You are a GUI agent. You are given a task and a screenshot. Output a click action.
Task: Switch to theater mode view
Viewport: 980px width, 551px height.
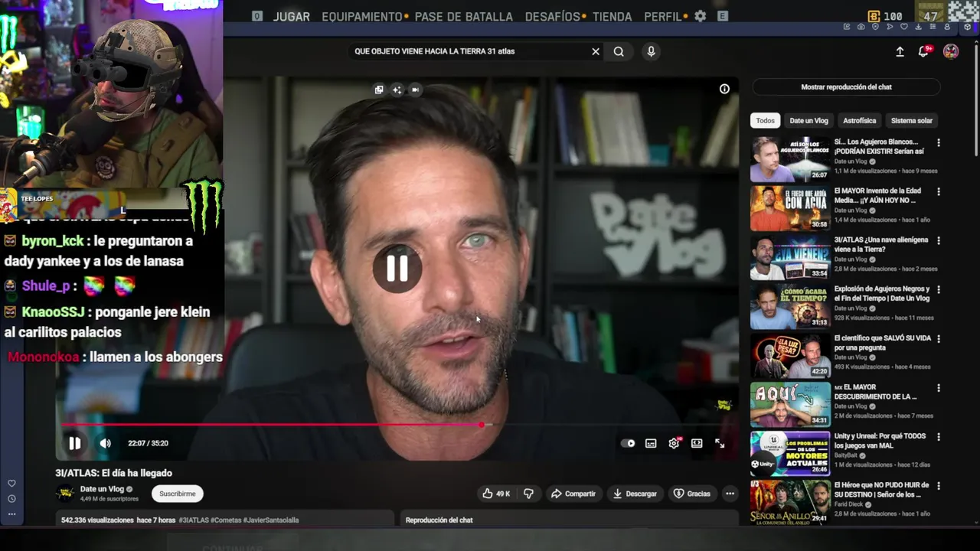coord(697,443)
